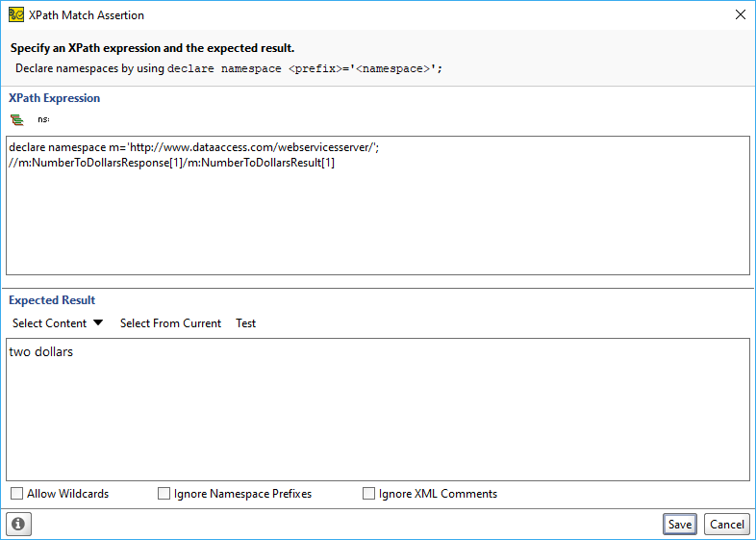Click Select From Current
This screenshot has width=756, height=540.
point(170,322)
